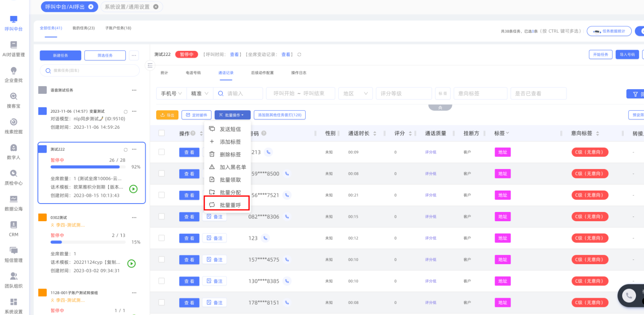Click phone icon next to number 123
The height and width of the screenshot is (315, 644).
tap(265, 238)
